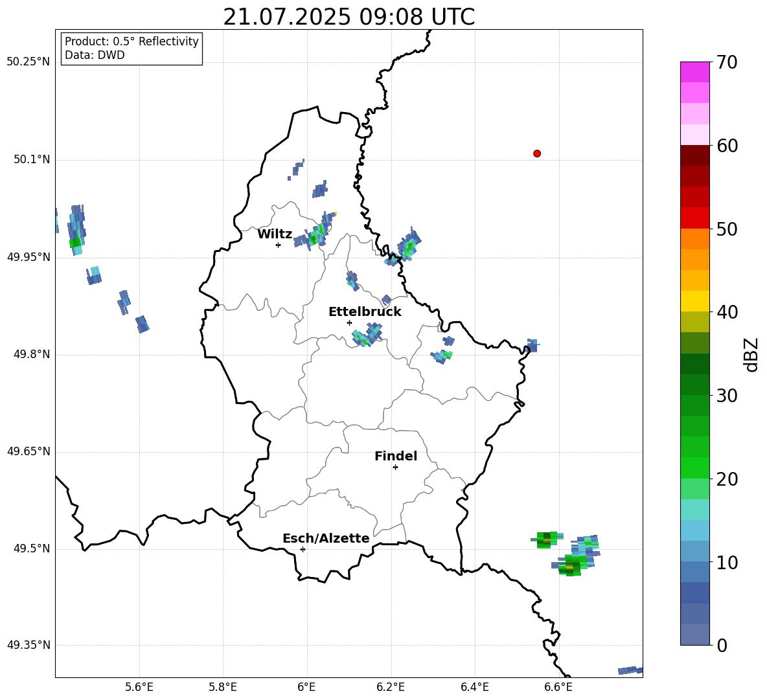Click the 10 value on the colorbar

727,562
